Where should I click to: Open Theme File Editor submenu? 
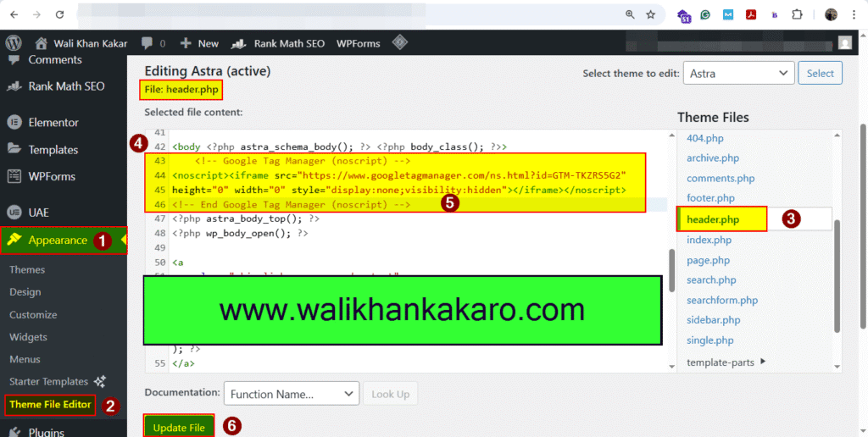[x=50, y=404]
